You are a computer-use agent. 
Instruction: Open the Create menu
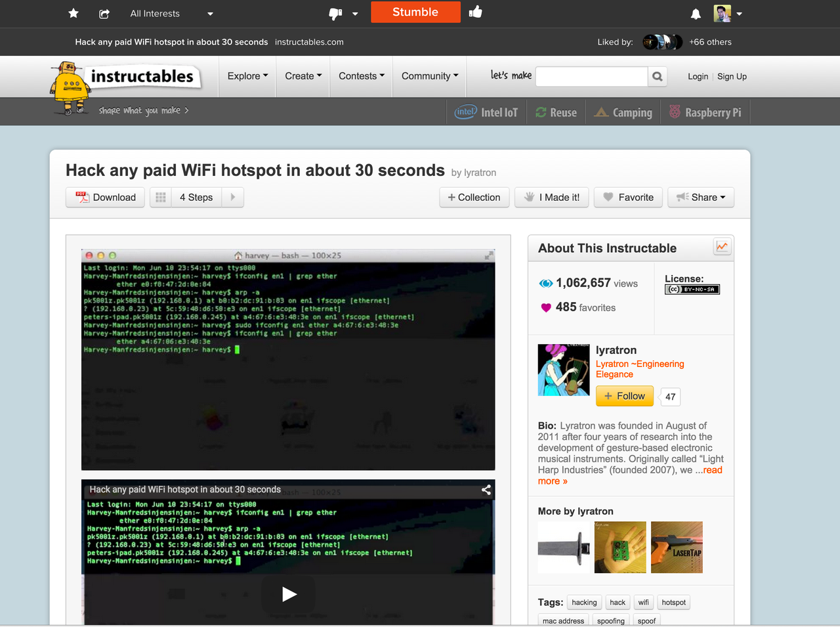point(303,76)
